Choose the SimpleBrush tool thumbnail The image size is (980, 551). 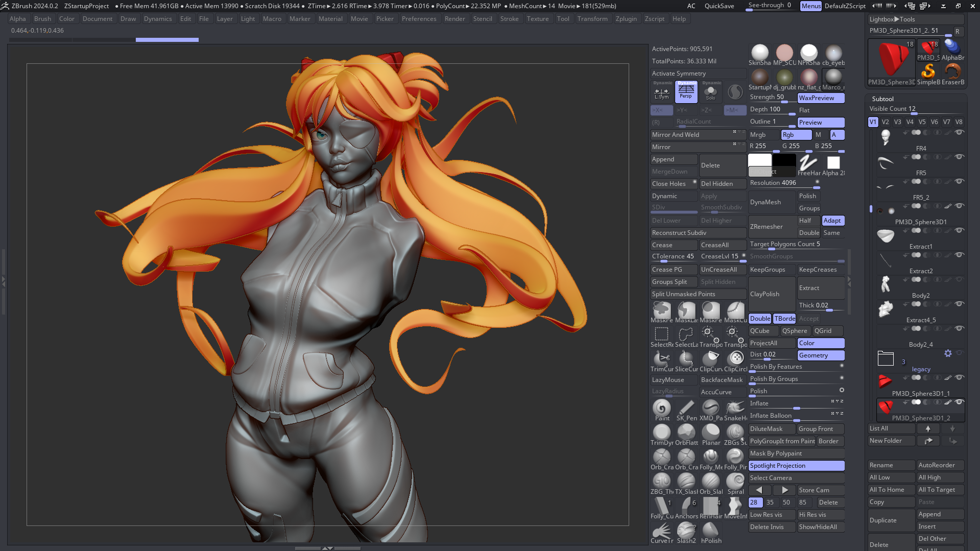click(x=928, y=71)
